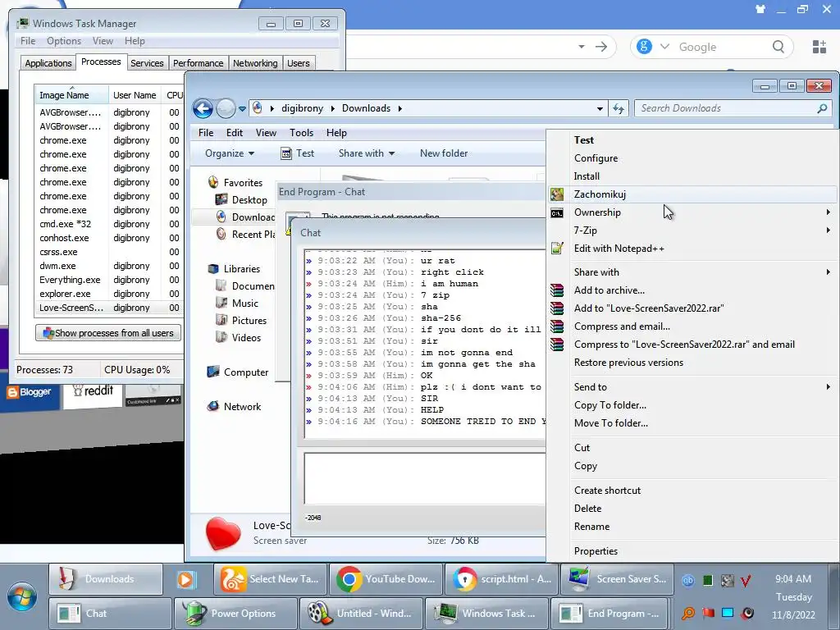
Task: Select Videos library in navigation pane
Action: pos(239,337)
